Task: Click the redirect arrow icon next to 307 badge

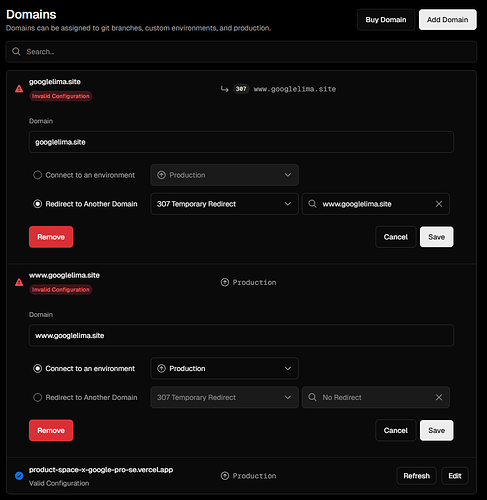Action: click(225, 89)
